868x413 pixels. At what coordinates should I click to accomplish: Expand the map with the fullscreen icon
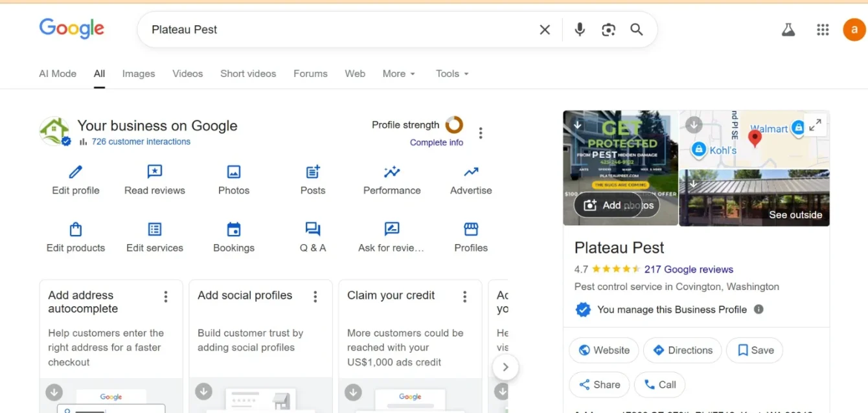pyautogui.click(x=816, y=124)
